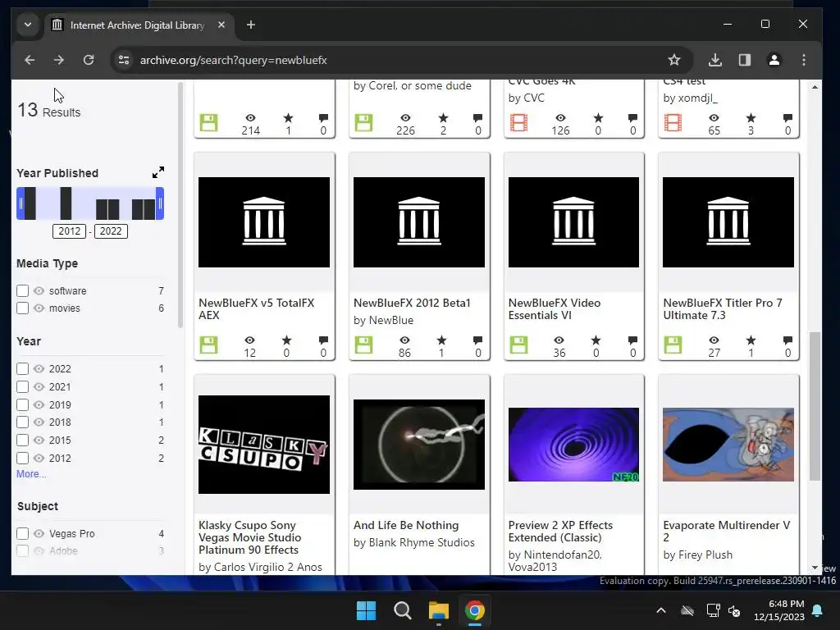This screenshot has width=840, height=630.
Task: Click left handle of year range slider
Action: [21, 203]
